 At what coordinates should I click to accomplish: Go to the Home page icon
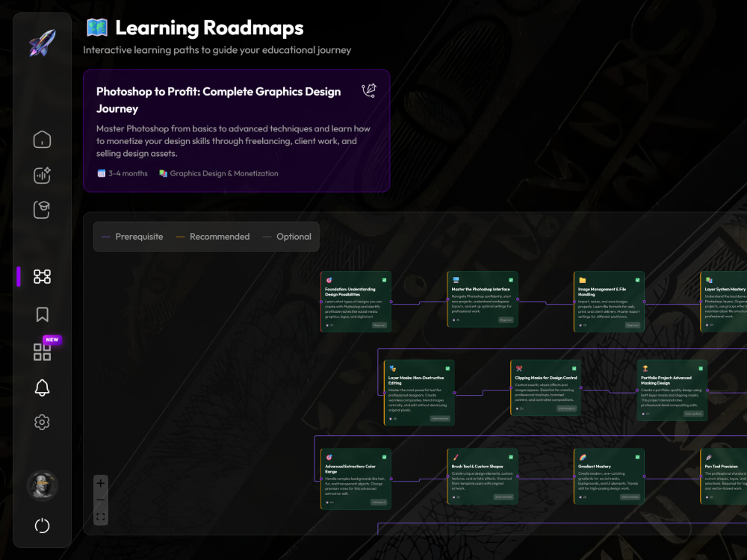[x=42, y=140]
